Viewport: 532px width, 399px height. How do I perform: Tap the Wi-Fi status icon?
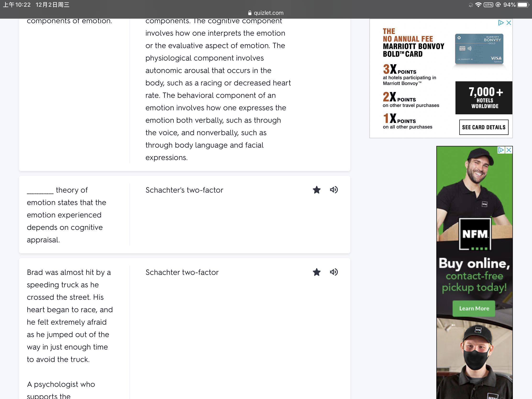click(478, 5)
